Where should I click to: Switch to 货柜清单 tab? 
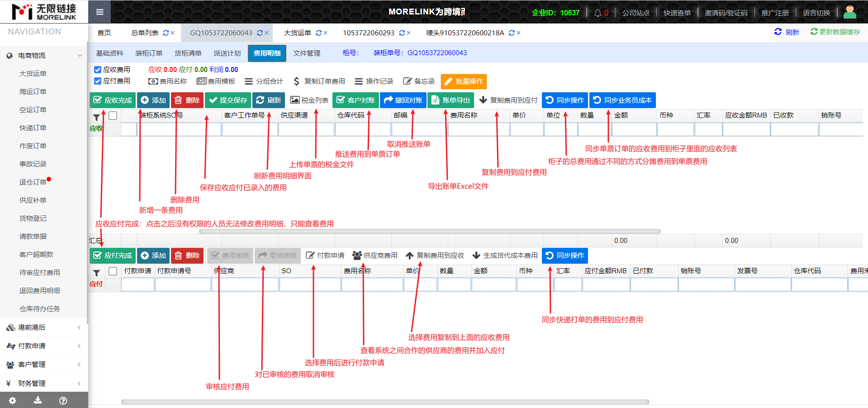coord(188,53)
